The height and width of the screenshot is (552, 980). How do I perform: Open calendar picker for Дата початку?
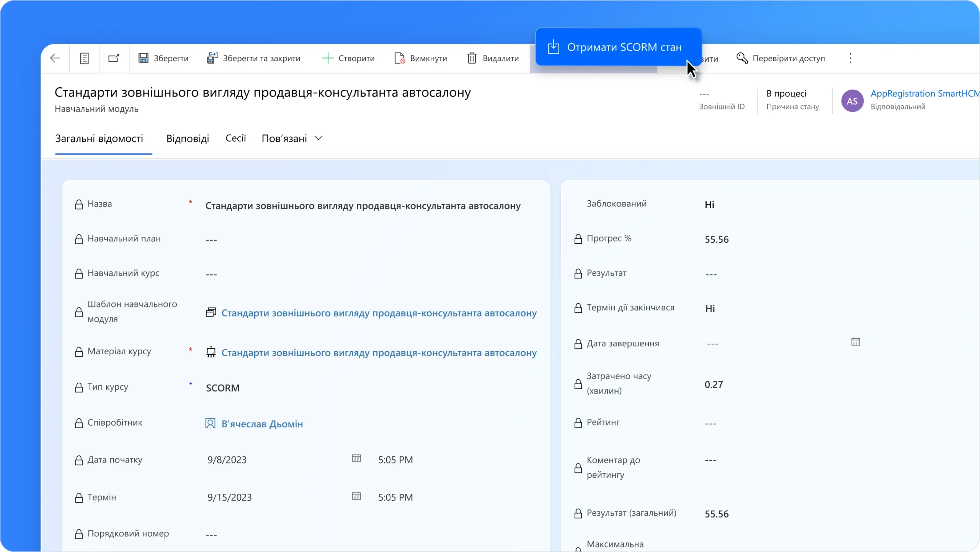tap(356, 458)
